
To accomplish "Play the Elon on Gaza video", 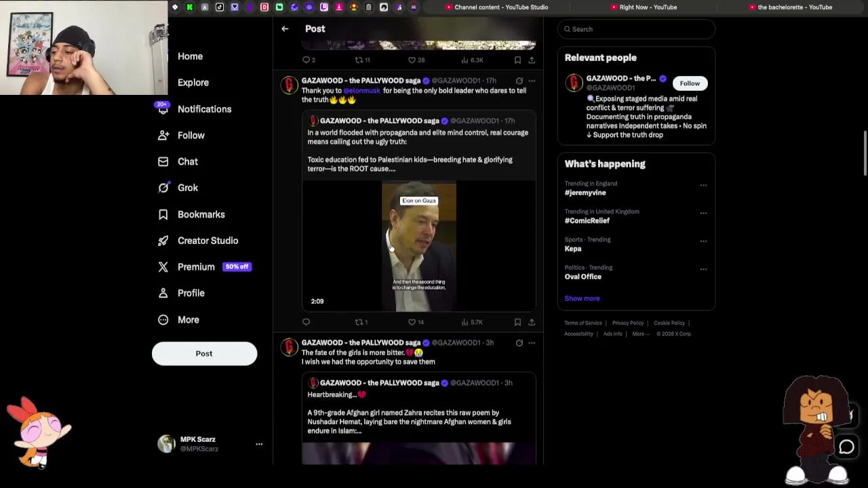I will coord(419,247).
